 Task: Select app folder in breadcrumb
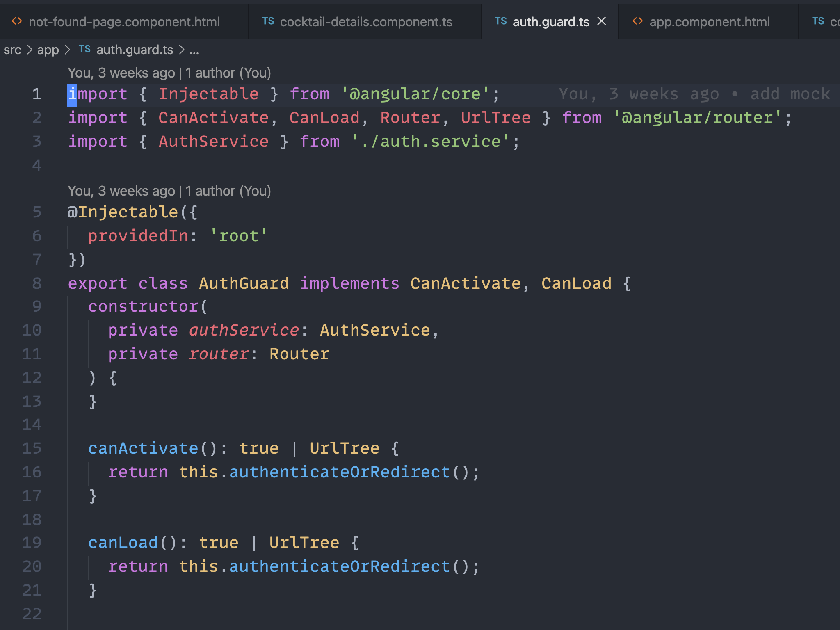point(48,50)
